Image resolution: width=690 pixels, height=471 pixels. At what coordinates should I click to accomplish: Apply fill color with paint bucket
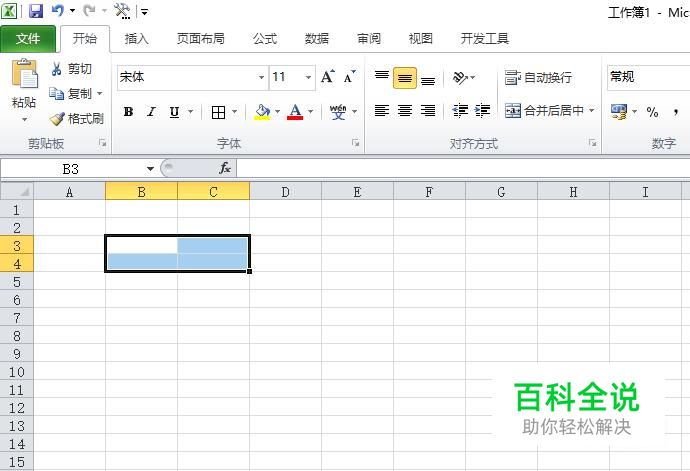click(x=262, y=112)
